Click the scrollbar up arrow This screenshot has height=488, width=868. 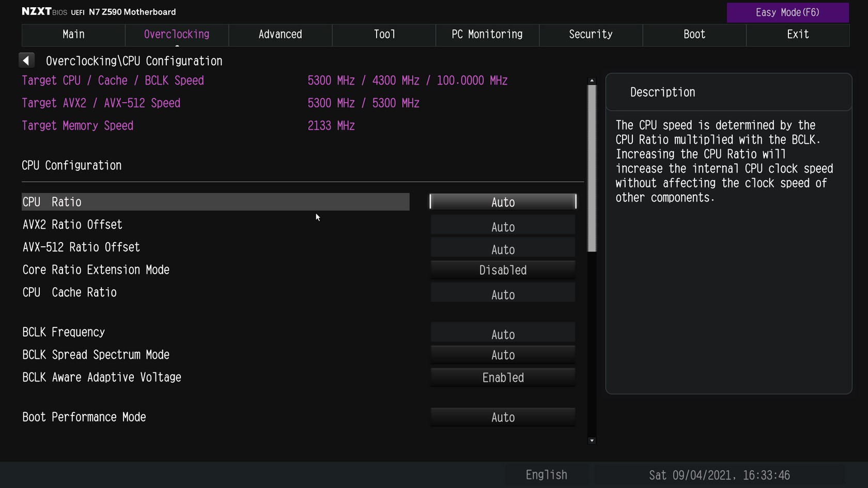(592, 81)
